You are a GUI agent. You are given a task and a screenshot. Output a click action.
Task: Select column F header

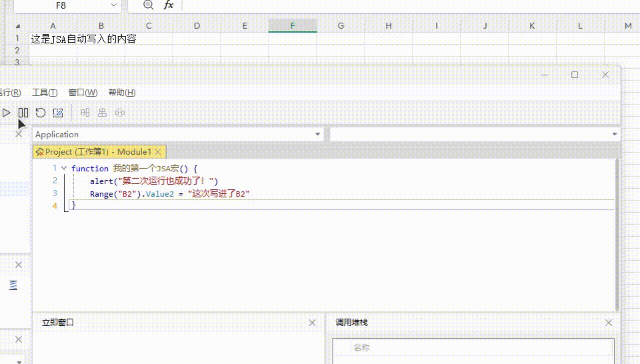293,26
